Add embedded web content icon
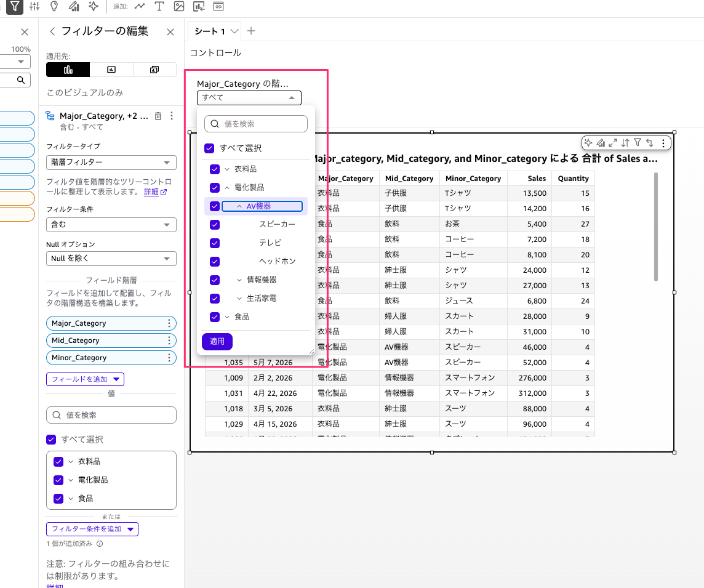Screen dimensions: 704x588 218,6
